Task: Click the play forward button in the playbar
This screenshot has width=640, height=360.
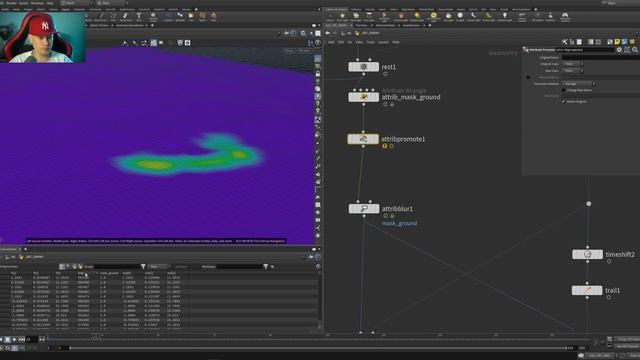Action: [x=15, y=339]
